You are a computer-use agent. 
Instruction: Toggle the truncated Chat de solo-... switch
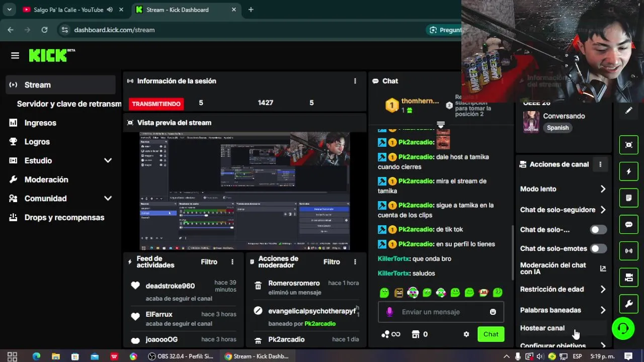point(598,230)
